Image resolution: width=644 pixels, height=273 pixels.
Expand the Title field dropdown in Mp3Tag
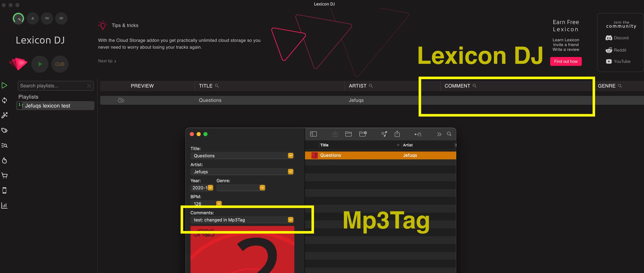pyautogui.click(x=290, y=156)
